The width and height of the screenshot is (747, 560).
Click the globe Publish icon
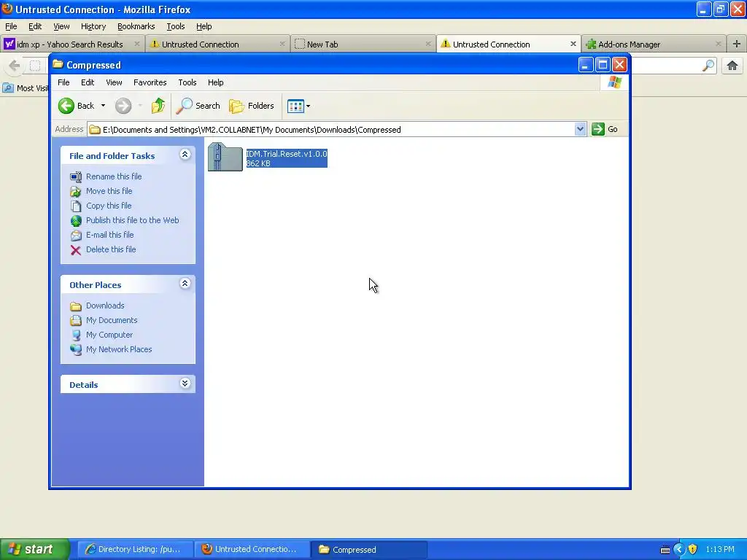(x=76, y=220)
